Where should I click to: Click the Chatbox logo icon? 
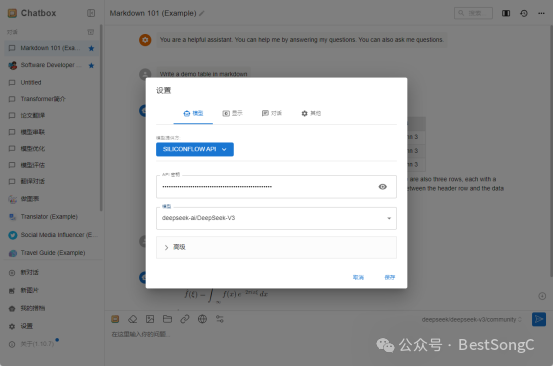12,13
